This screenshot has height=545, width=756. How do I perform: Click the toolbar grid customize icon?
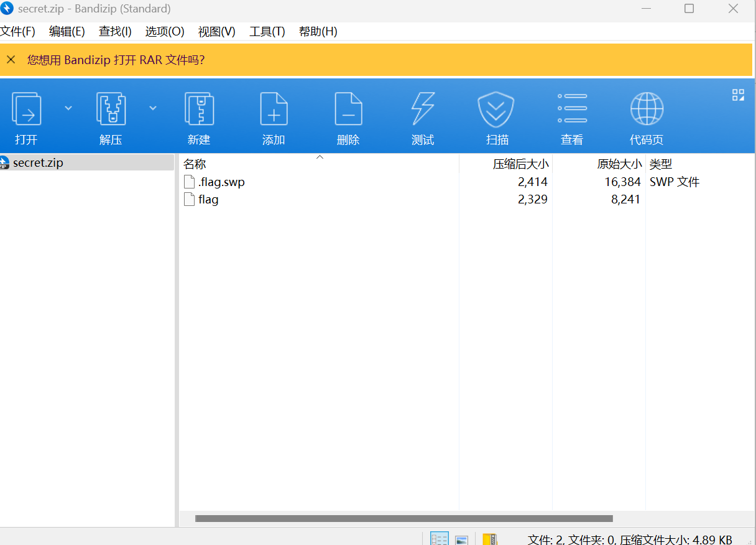[x=738, y=95]
